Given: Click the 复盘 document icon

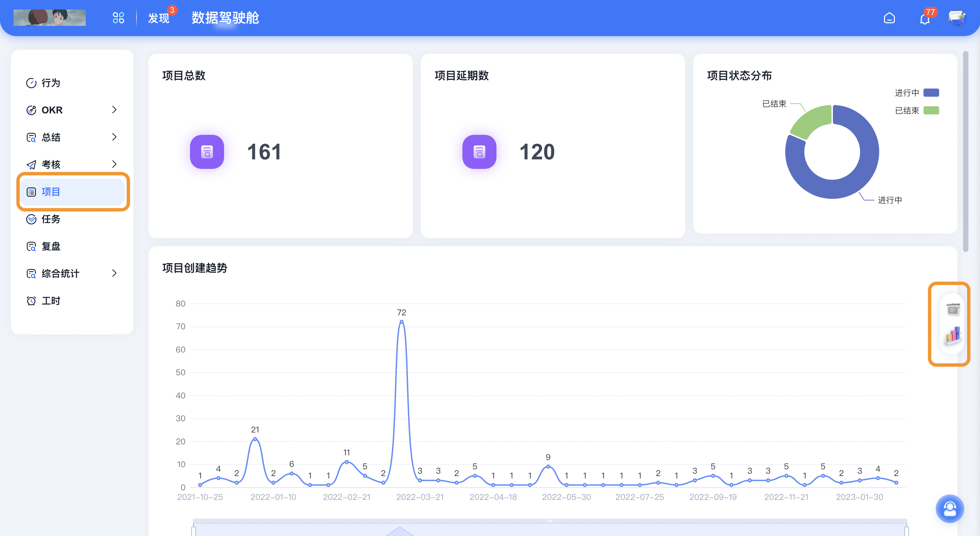Looking at the screenshot, I should pos(31,247).
